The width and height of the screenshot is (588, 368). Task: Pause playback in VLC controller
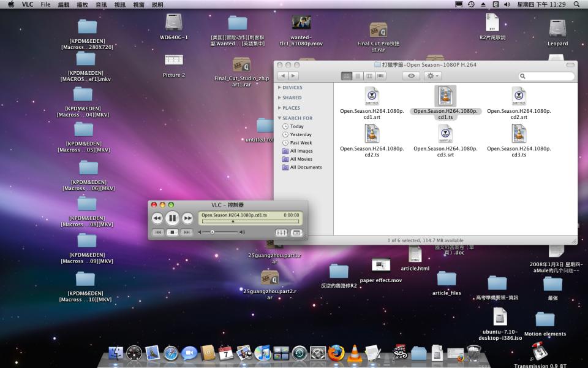172,218
